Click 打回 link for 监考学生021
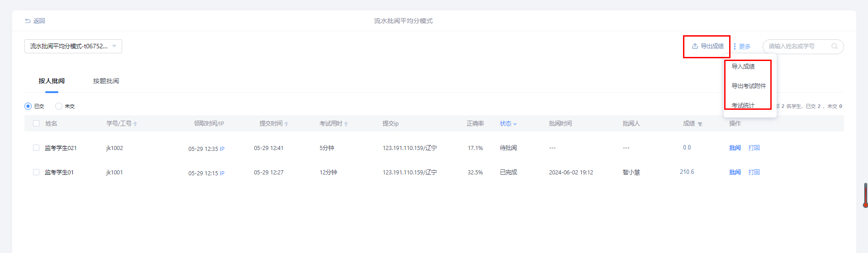Image resolution: width=868 pixels, height=253 pixels. [754, 148]
